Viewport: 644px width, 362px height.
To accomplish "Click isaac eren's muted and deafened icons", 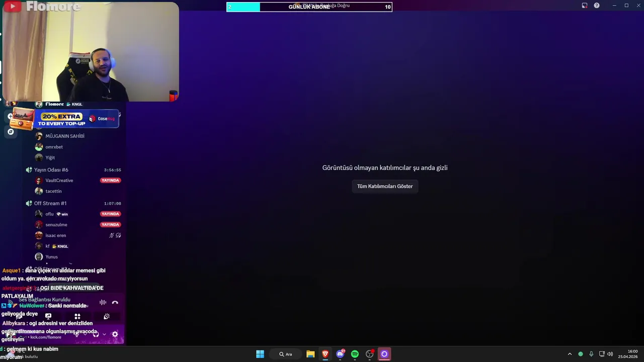I will [x=115, y=235].
